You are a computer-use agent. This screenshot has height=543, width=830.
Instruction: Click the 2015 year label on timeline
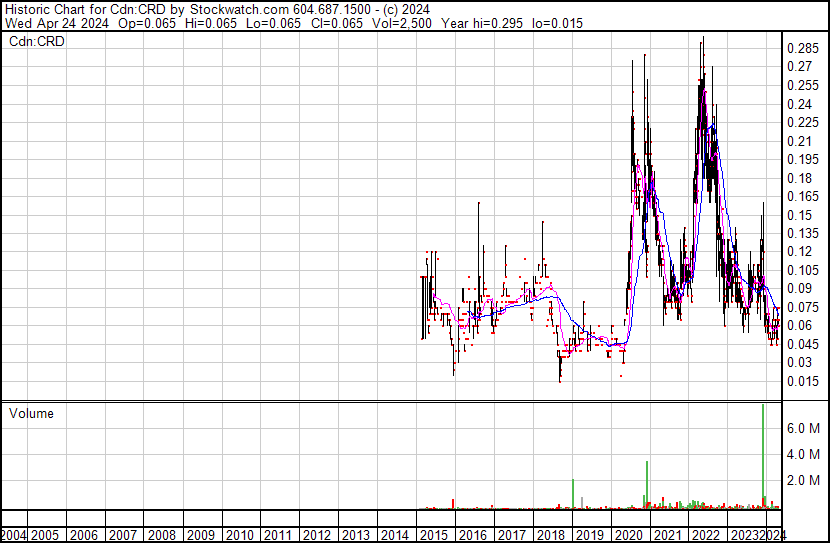434,535
